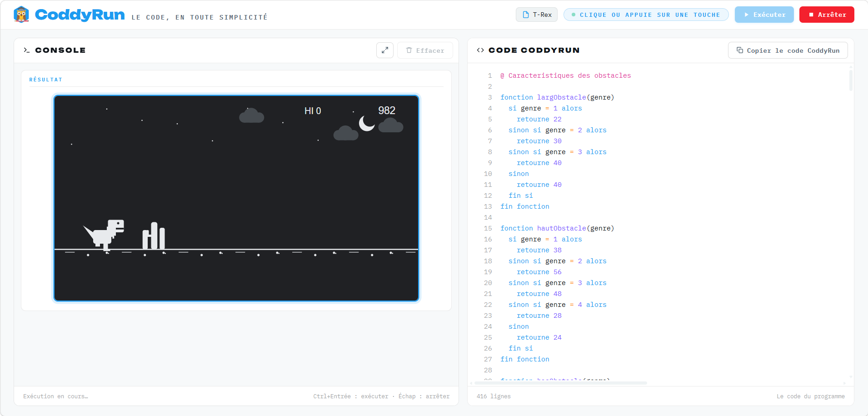Click 'sinon si genre = 2 alors' on line 6
This screenshot has height=416, width=868.
coord(558,130)
